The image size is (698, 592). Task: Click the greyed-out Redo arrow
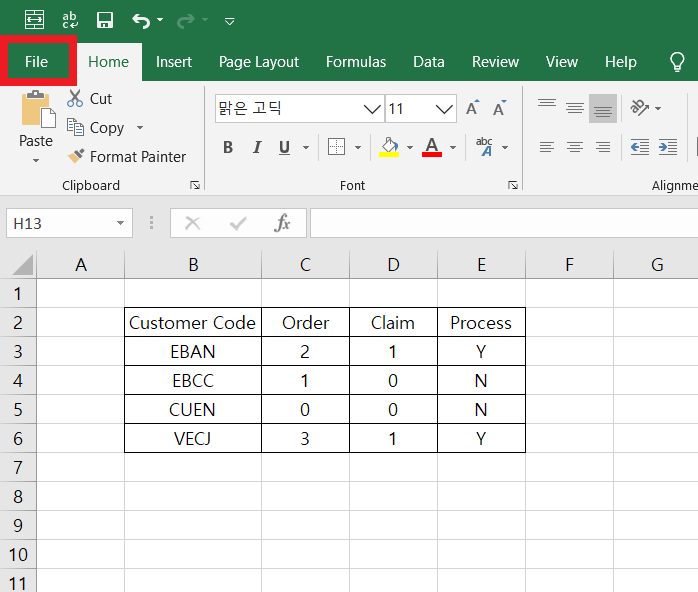[186, 20]
